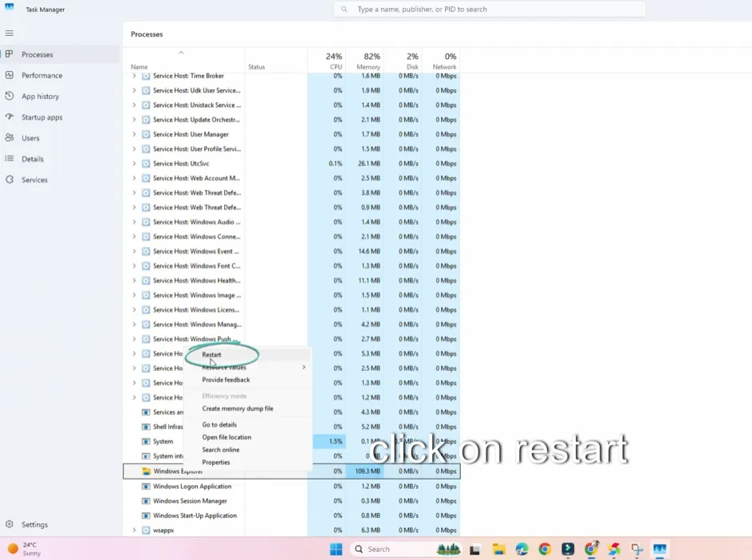Expand Service Host: Udk User Service
This screenshot has height=560, width=752.
[x=134, y=90]
